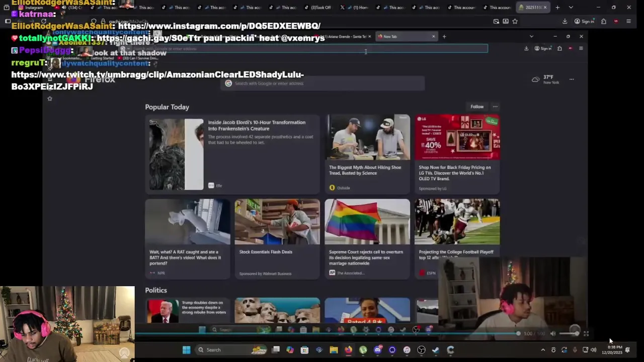This screenshot has height=362, width=644.
Task: Open the 37°F New York weather widget
Action: 545,79
